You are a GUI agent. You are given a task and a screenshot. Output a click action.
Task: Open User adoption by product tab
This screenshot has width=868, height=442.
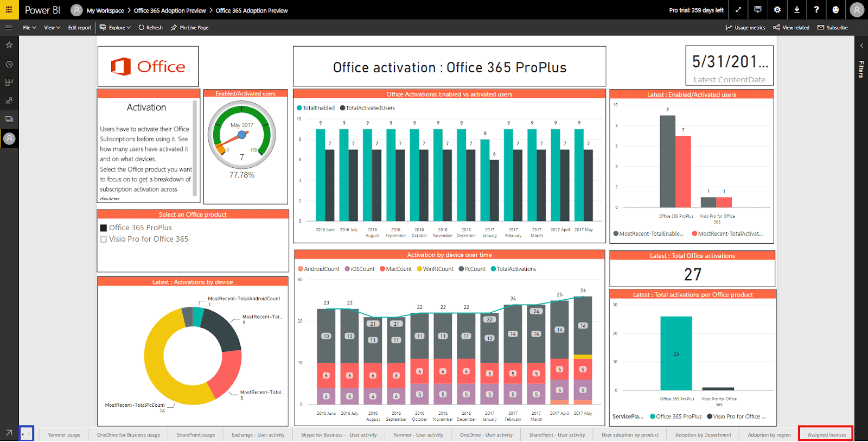pos(630,435)
